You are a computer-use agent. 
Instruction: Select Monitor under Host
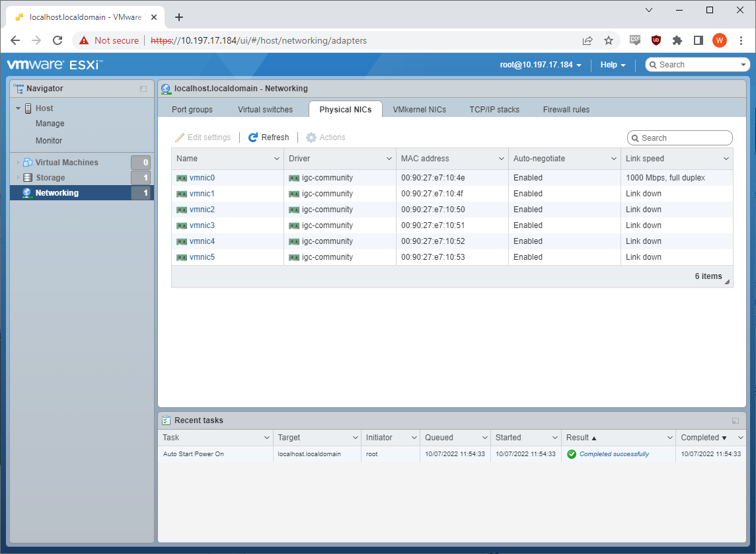pyautogui.click(x=49, y=141)
